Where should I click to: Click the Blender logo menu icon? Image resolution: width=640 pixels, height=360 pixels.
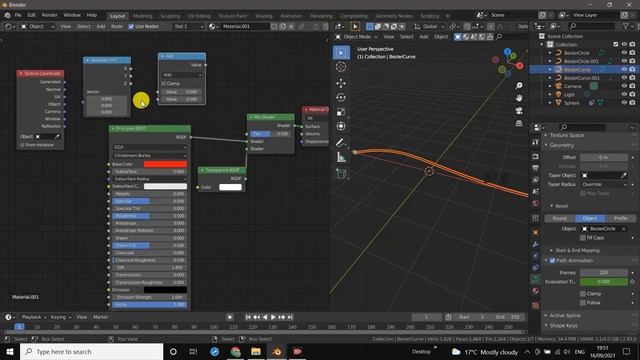point(8,15)
